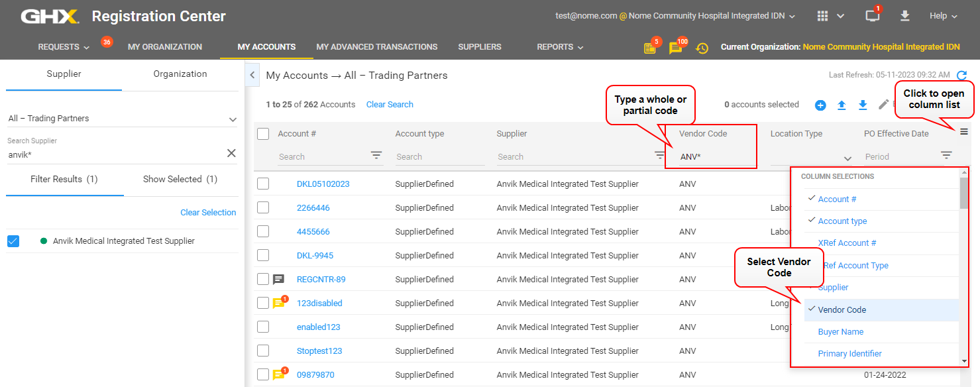This screenshot has height=387, width=980.
Task: Expand the Location Type filter dropdown
Action: (x=847, y=158)
